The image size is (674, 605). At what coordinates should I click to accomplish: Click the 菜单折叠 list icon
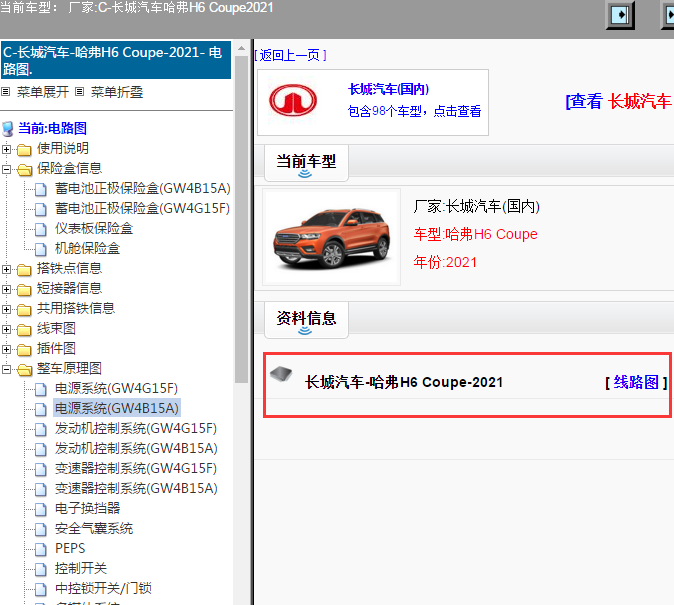click(x=80, y=92)
